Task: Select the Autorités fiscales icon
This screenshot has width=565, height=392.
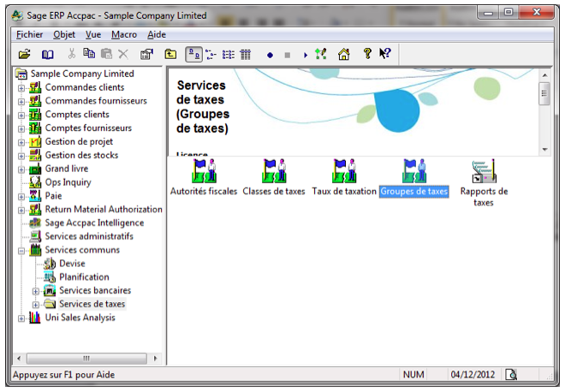Action: [x=204, y=178]
